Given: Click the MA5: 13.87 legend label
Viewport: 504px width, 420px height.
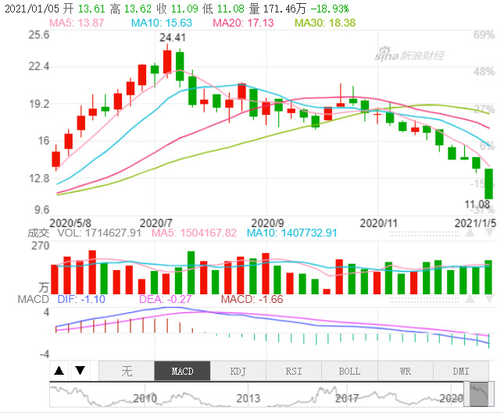Looking at the screenshot, I should coord(77,23).
